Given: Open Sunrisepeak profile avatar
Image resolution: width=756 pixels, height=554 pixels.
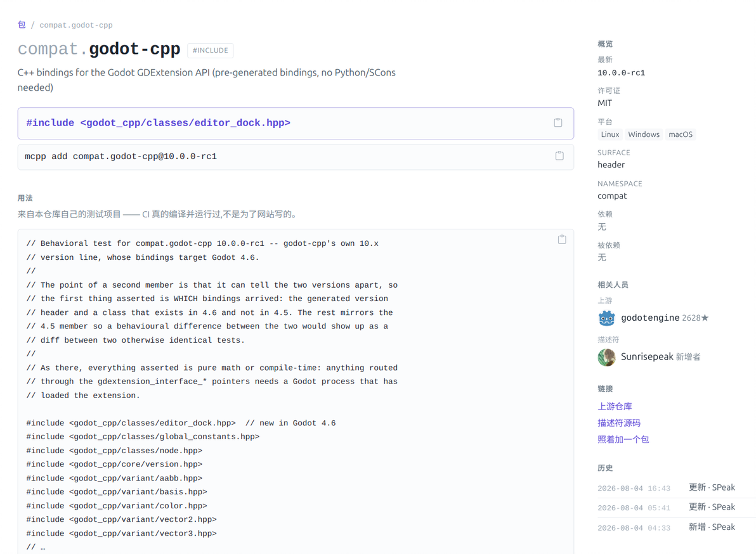Looking at the screenshot, I should [606, 357].
